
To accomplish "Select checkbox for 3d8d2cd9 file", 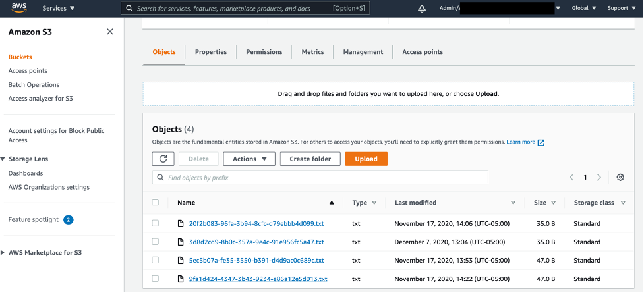I will point(156,242).
